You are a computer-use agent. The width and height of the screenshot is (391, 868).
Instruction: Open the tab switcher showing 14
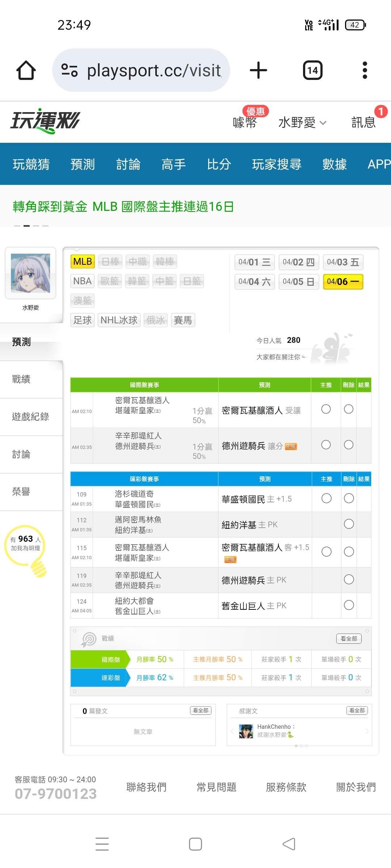tap(312, 70)
